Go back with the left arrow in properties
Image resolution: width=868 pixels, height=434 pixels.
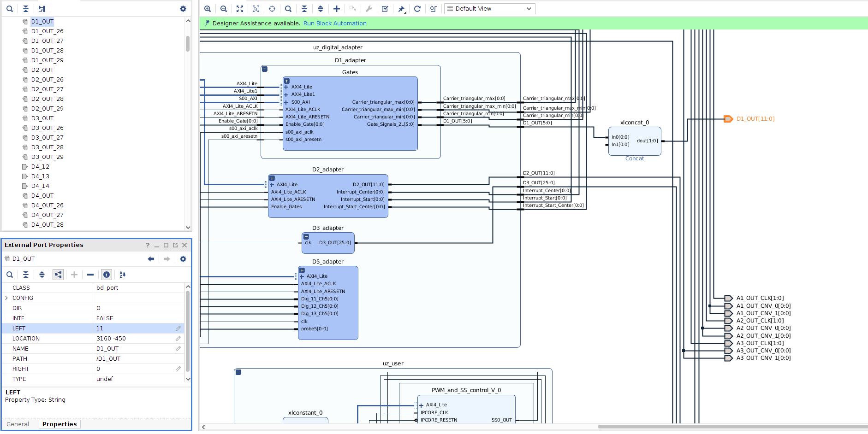coord(151,259)
